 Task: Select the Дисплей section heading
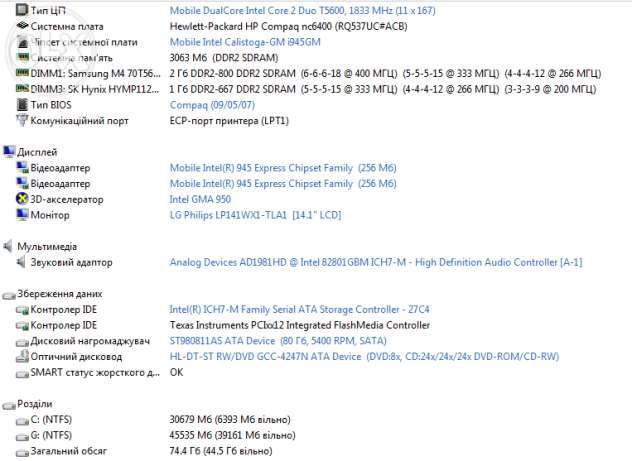(x=37, y=152)
